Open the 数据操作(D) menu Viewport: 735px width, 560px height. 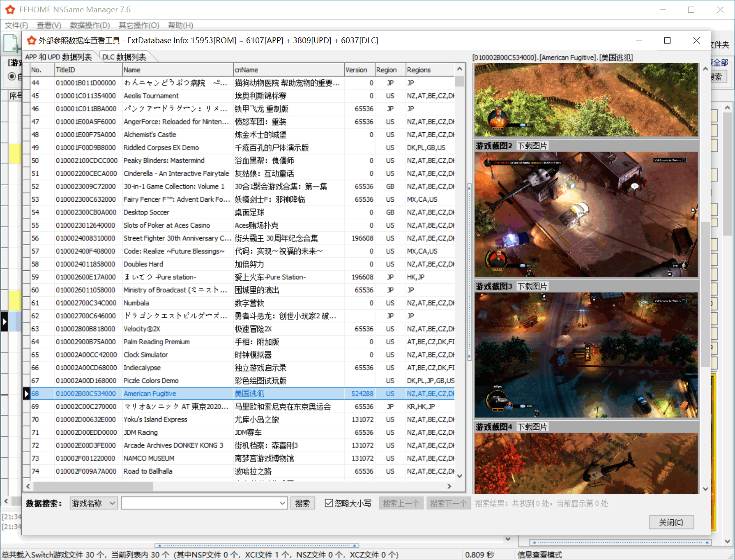(x=90, y=25)
